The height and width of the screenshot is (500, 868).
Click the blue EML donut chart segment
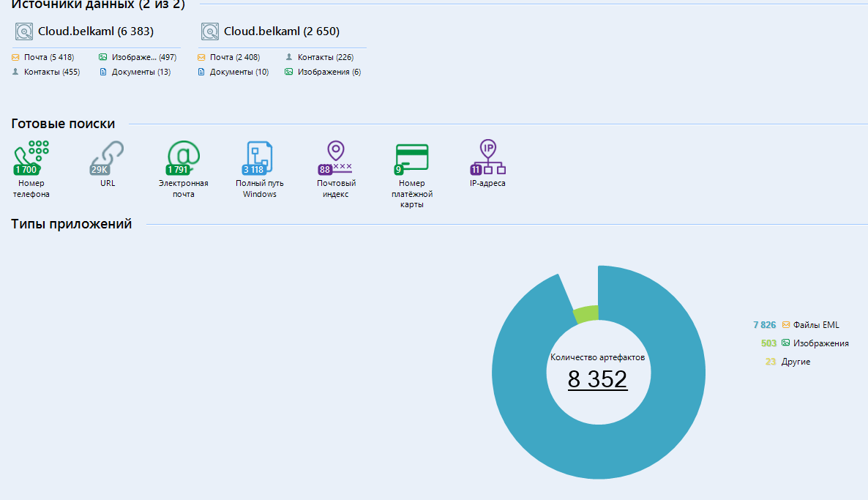[x=599, y=451]
